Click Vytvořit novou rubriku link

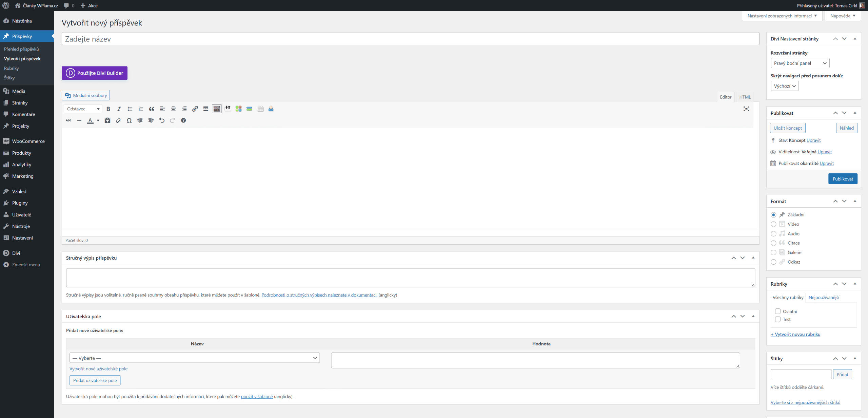pos(795,334)
